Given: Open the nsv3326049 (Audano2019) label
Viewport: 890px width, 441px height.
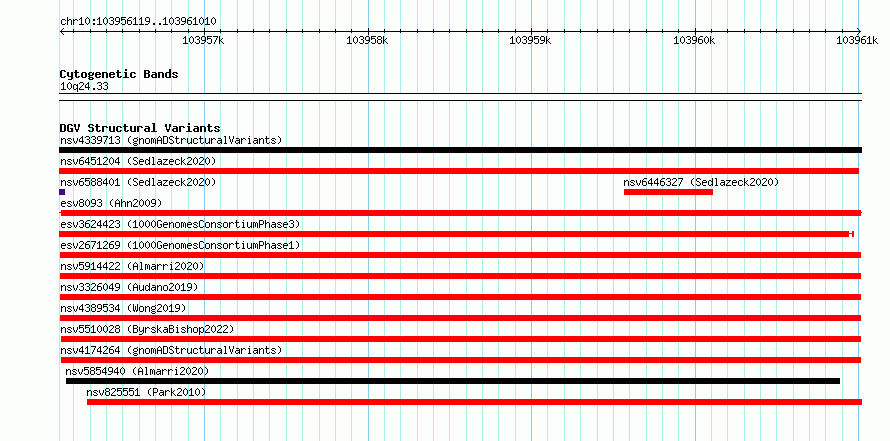Looking at the screenshot, I should point(129,287).
